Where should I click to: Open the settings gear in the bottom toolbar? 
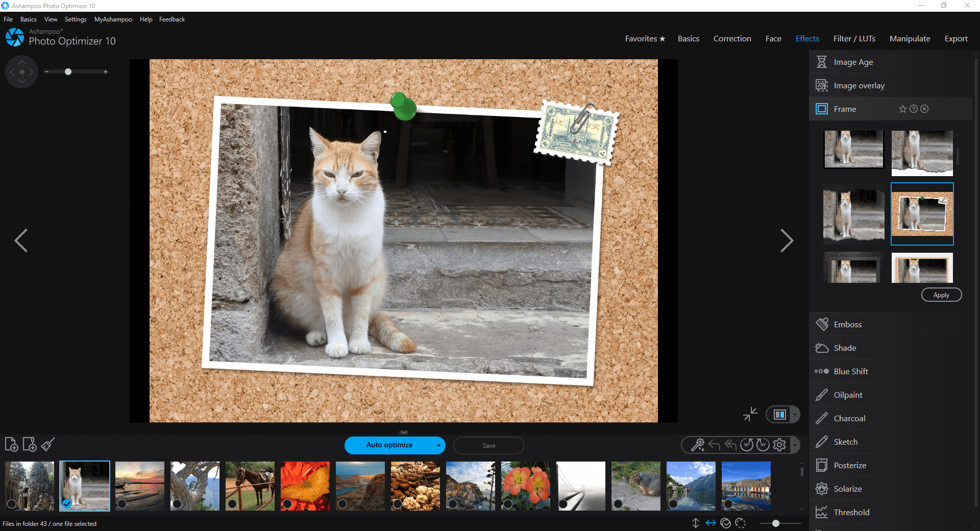click(x=779, y=445)
